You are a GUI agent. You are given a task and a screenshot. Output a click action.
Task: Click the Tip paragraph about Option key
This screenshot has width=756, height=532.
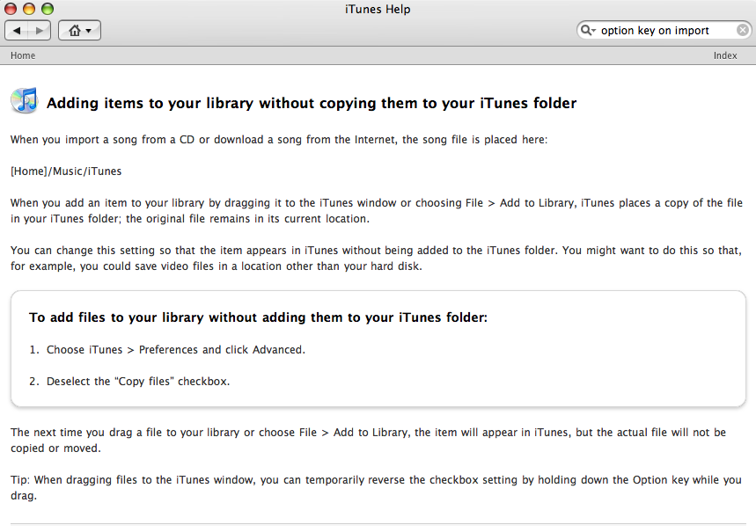click(x=376, y=488)
